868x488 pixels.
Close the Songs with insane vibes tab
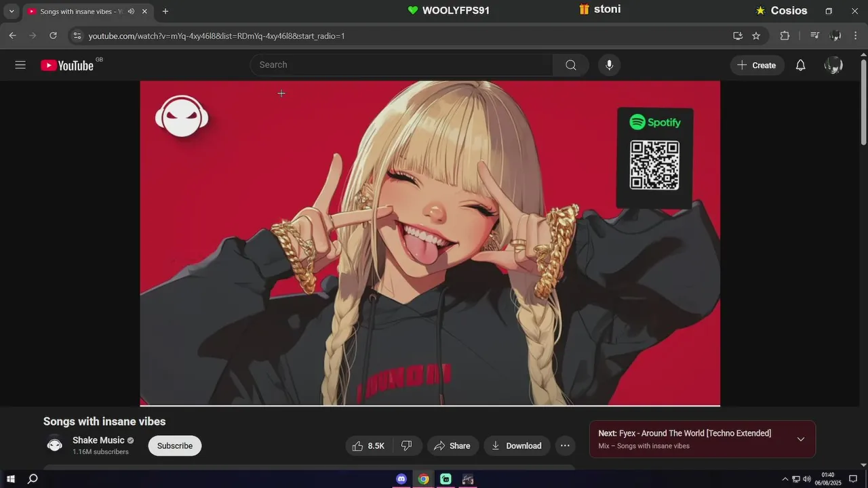[x=144, y=12]
